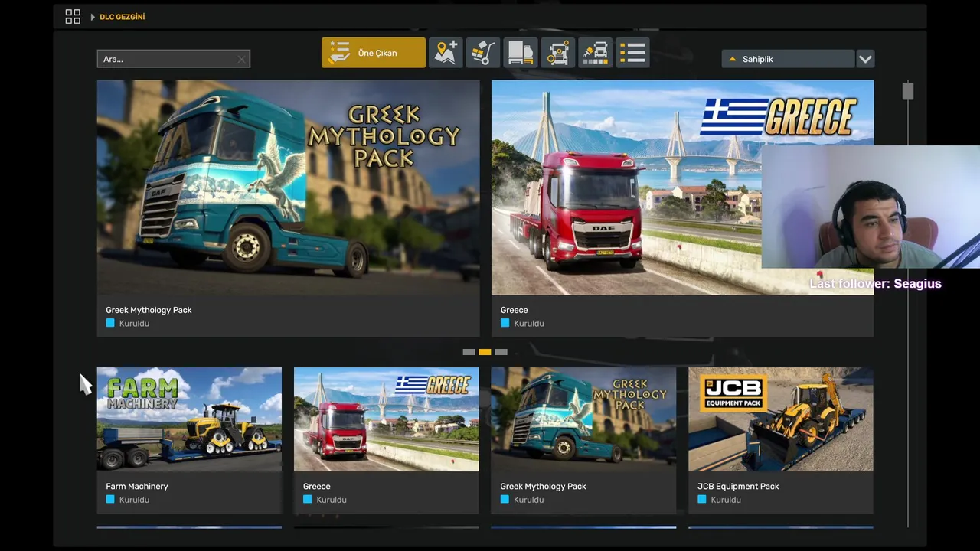Expand the sort options chevron button
Image resolution: width=980 pixels, height=551 pixels.
pyautogui.click(x=865, y=59)
